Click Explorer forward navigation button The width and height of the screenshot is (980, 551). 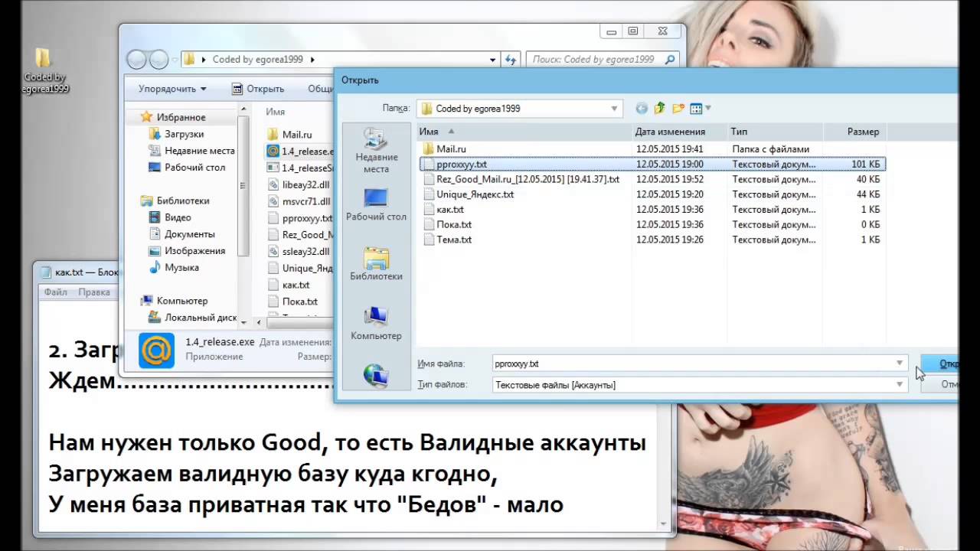158,59
